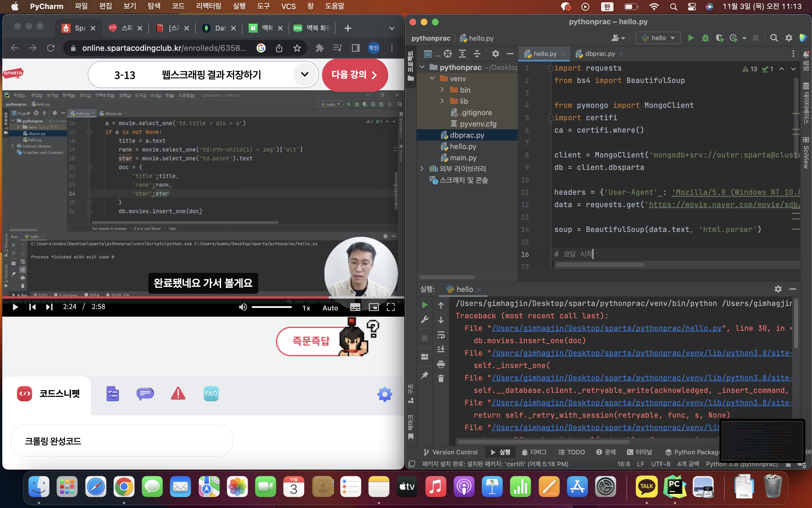The image size is (812, 508).
Task: Run hello with the green Run button
Action: click(690, 38)
